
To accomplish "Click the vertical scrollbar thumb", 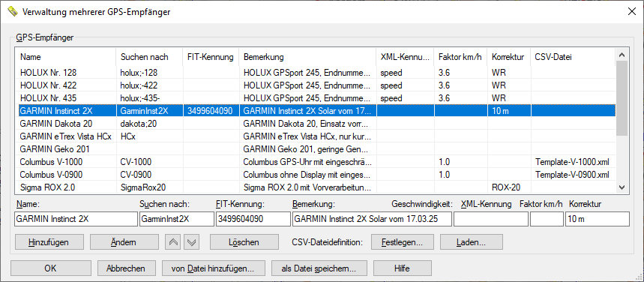I will (622, 99).
